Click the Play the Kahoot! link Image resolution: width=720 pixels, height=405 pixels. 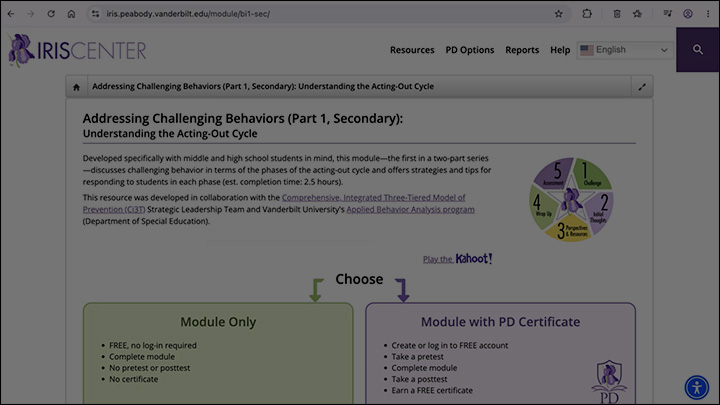(x=457, y=259)
